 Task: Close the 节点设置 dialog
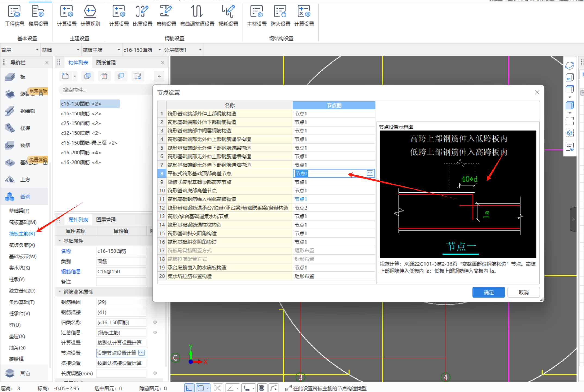[537, 92]
